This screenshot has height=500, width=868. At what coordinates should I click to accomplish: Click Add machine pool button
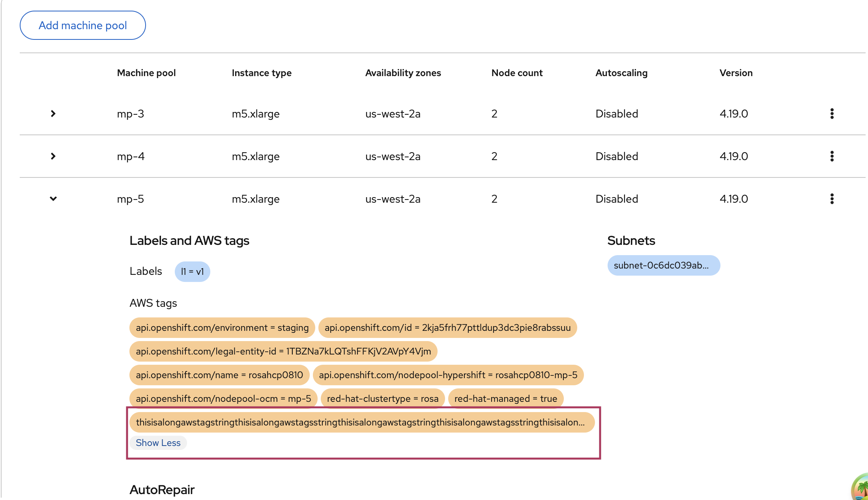click(x=83, y=25)
